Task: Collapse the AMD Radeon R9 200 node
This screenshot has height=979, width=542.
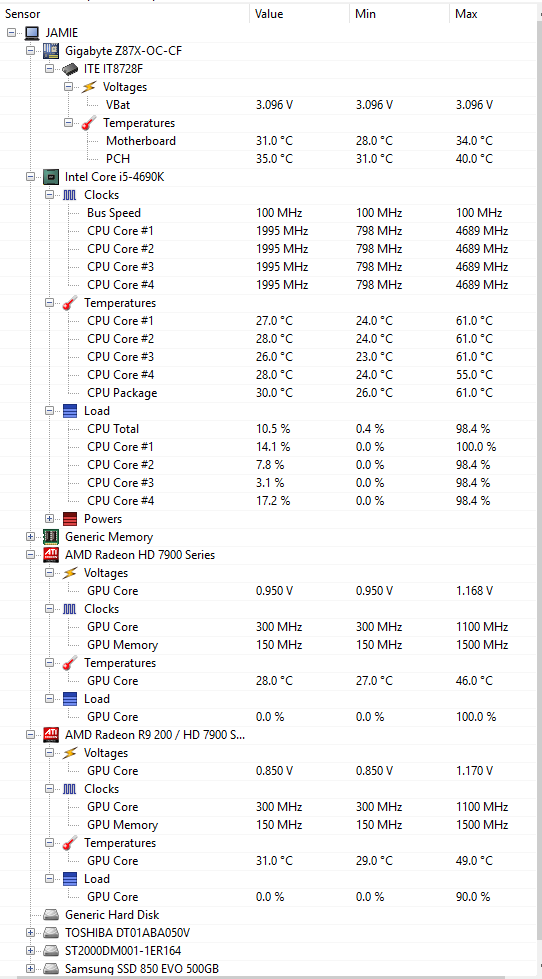Action: point(30,735)
